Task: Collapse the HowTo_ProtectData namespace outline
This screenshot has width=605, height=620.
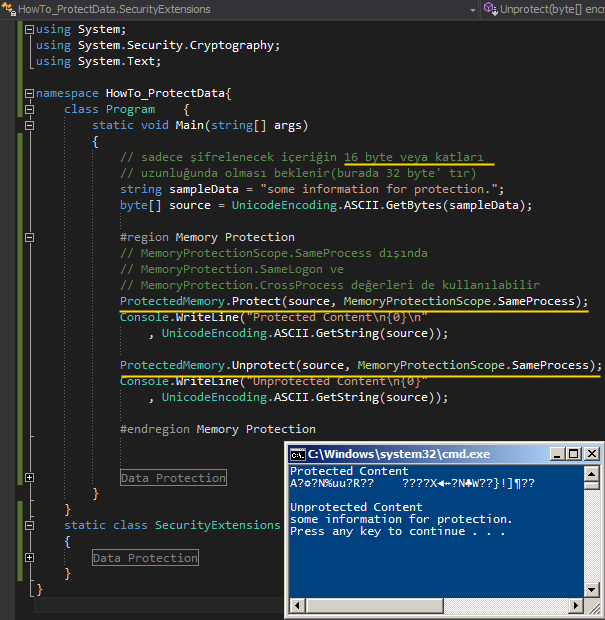Action: [28, 93]
